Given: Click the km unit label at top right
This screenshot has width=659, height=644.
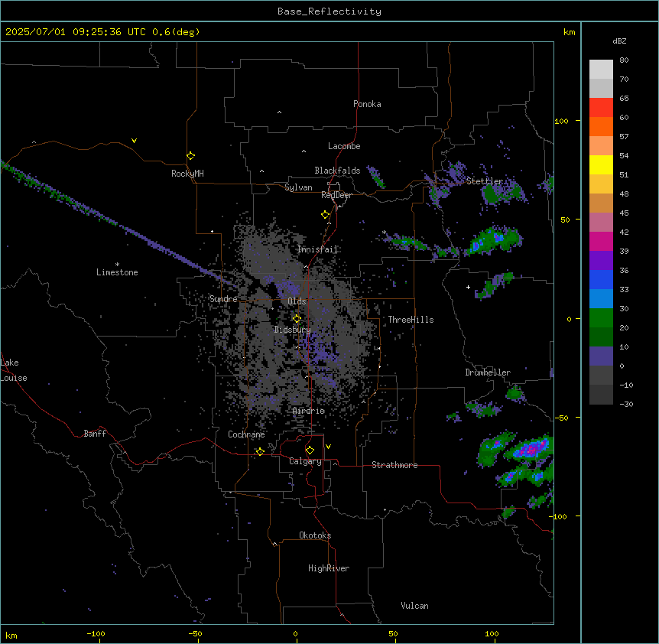Looking at the screenshot, I should [570, 32].
